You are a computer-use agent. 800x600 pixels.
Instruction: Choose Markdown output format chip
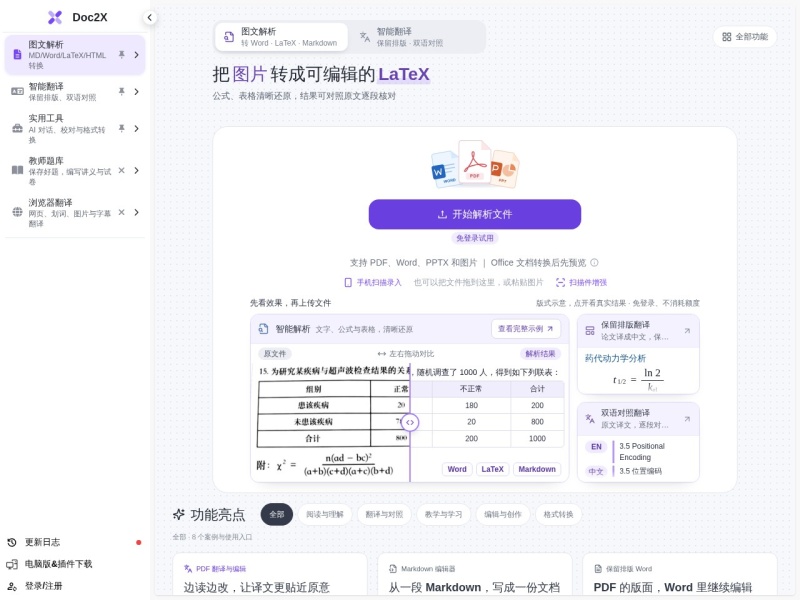(x=537, y=469)
